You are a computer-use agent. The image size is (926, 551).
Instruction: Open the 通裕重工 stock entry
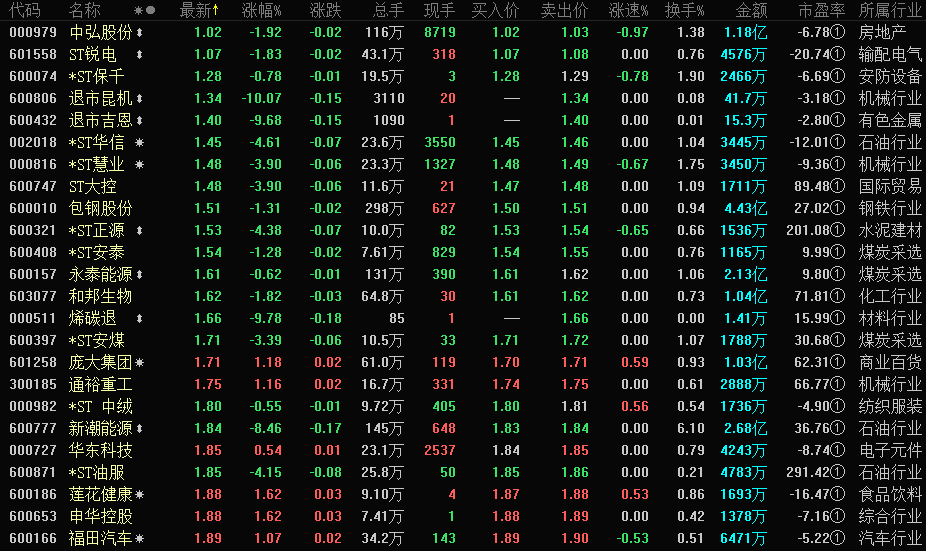coord(100,384)
